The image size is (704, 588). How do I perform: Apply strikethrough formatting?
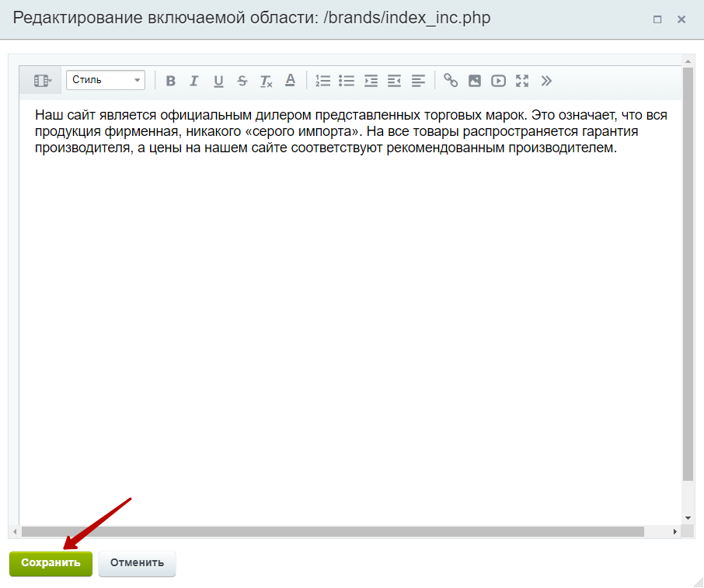coord(242,81)
